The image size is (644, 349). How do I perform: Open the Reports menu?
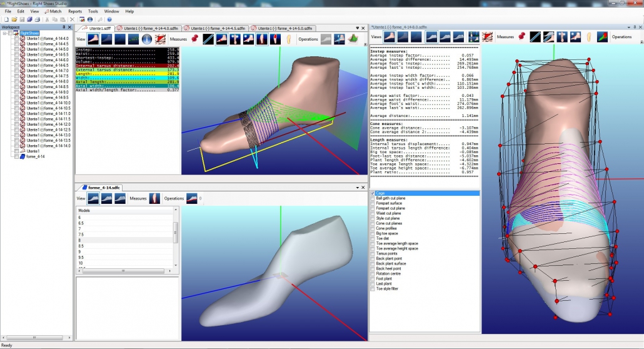click(x=74, y=11)
